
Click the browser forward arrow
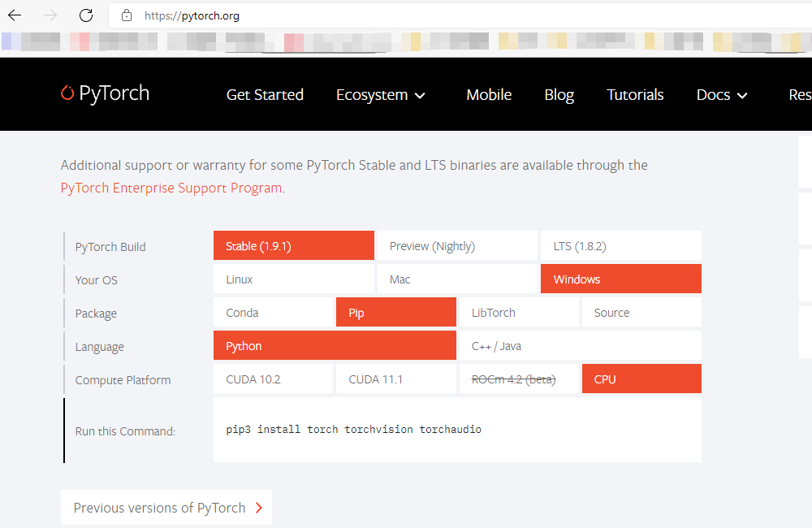point(50,15)
